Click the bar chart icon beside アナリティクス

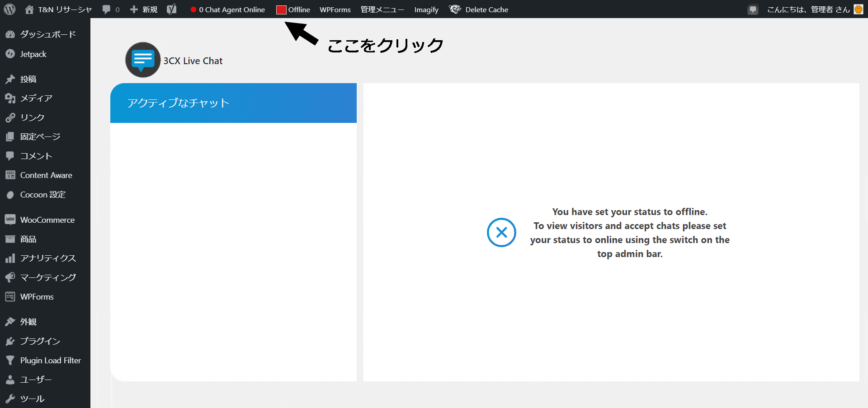click(10, 258)
